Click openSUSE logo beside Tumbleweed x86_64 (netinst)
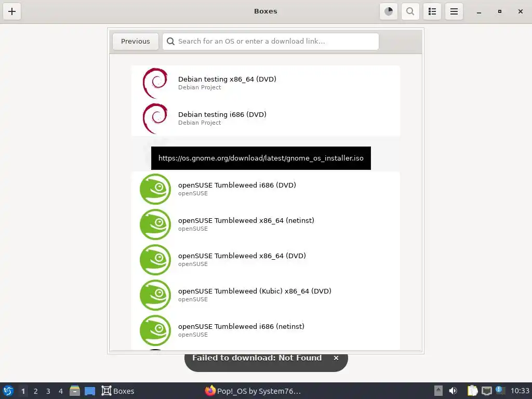Screen dimensions: 532x399 coord(155,224)
